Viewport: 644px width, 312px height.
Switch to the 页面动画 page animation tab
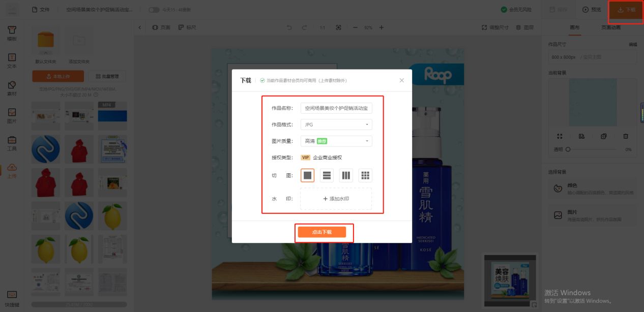[611, 27]
